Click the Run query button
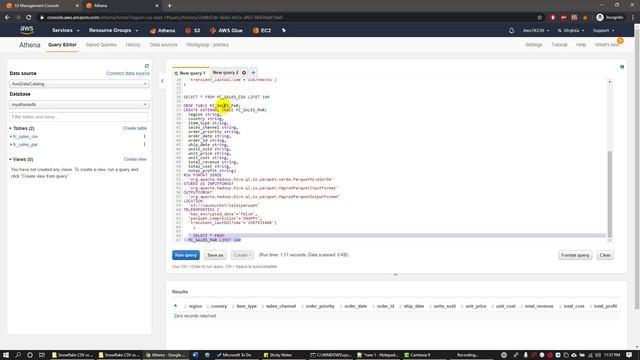Screen dimensions: 640x360 click(x=186, y=255)
